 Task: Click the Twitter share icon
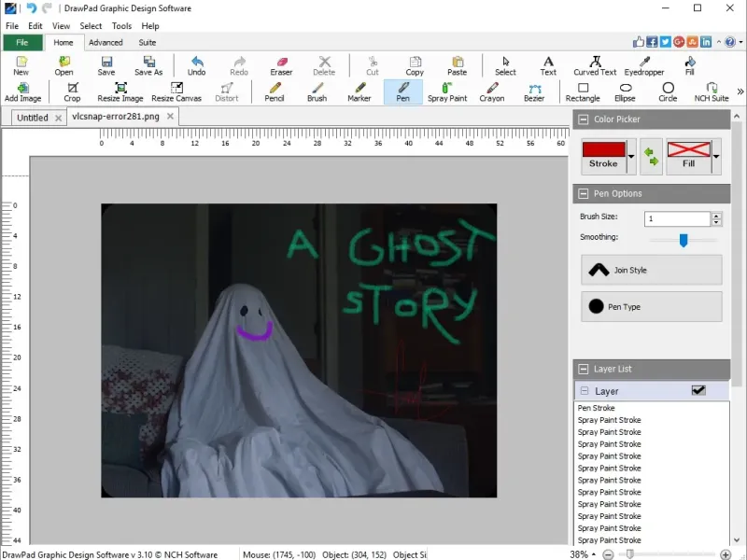(665, 42)
